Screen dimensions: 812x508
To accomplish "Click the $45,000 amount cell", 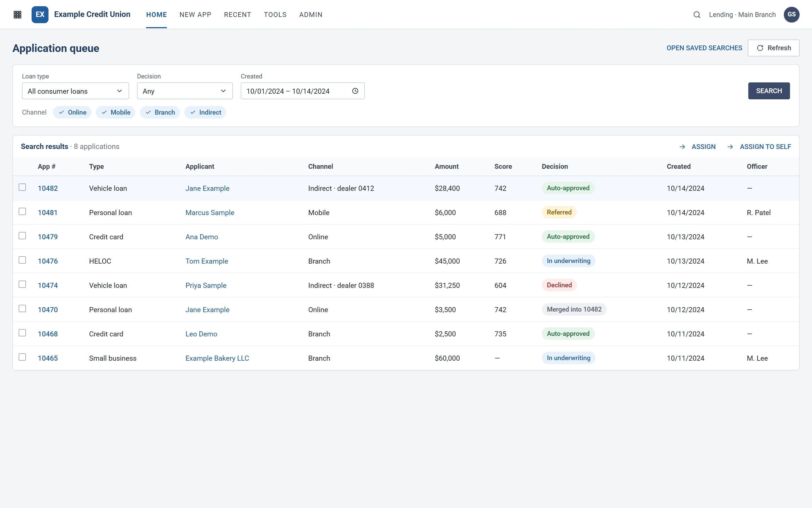I will 447,261.
